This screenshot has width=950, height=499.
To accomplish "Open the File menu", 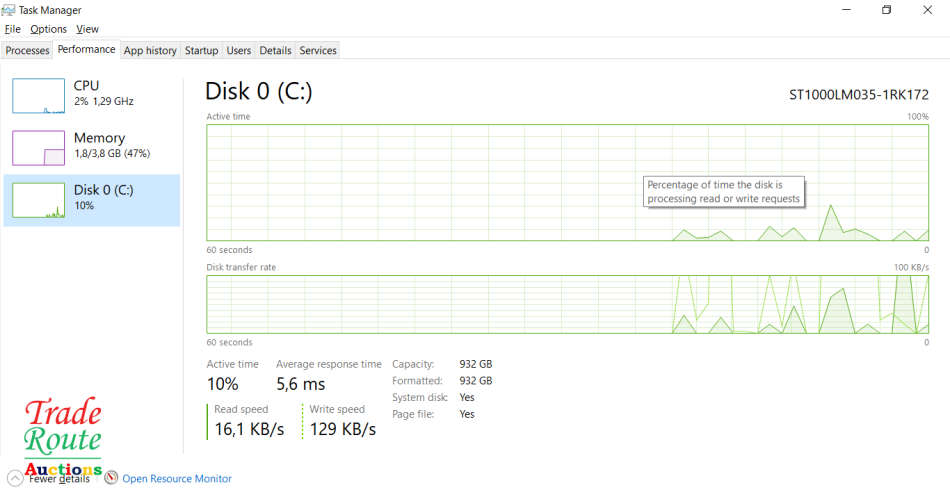I will [x=12, y=29].
